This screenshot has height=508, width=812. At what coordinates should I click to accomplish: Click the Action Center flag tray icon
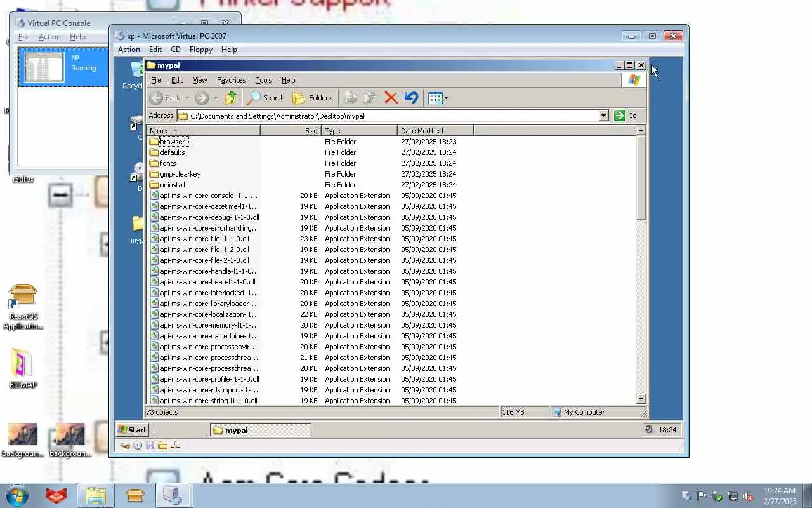tap(702, 496)
